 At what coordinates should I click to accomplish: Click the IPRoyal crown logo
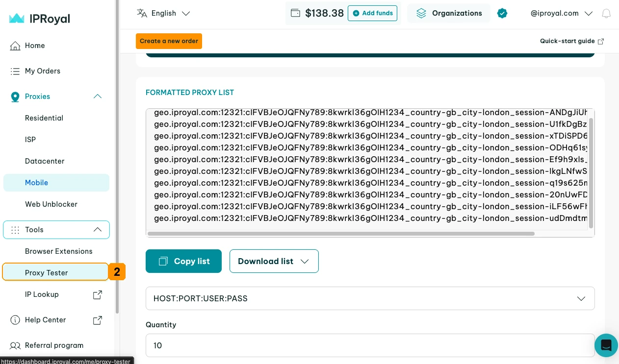[x=17, y=19]
